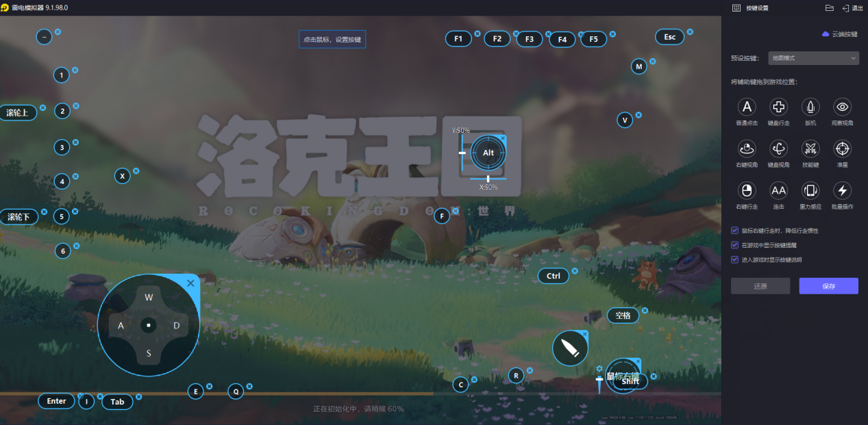Select the R key mapping
The image size is (868, 425).
tap(516, 375)
